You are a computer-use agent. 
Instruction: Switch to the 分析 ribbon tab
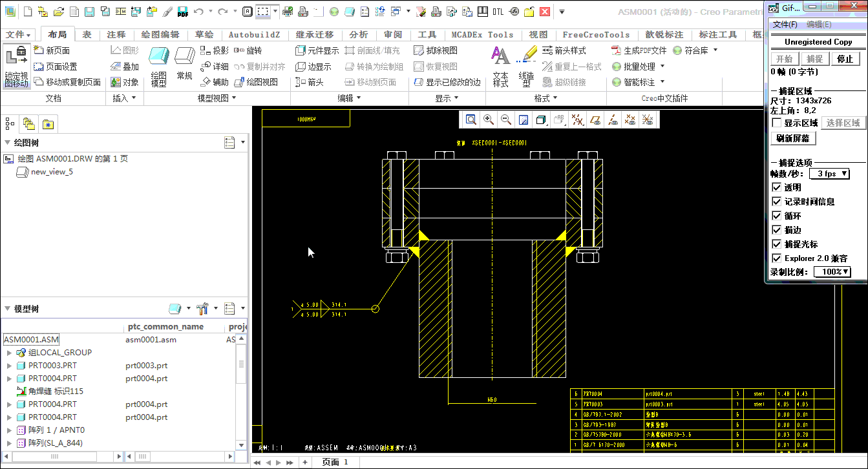click(359, 35)
